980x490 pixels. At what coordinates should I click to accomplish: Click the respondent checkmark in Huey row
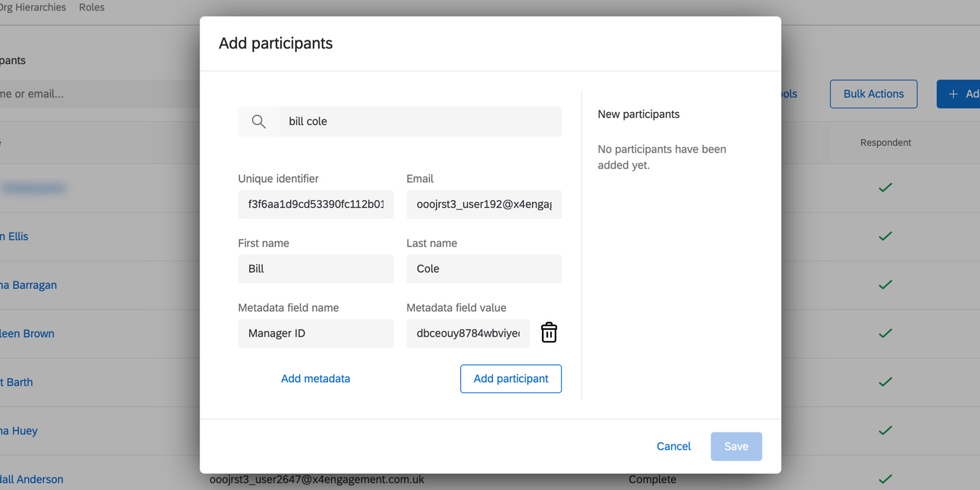coord(885,431)
